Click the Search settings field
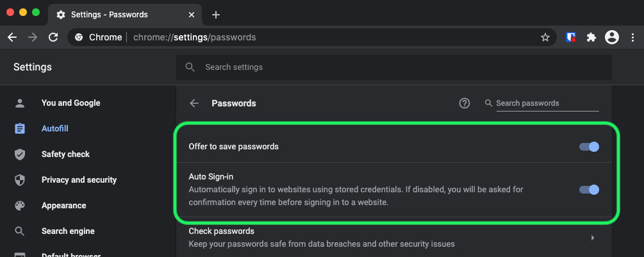 point(393,67)
